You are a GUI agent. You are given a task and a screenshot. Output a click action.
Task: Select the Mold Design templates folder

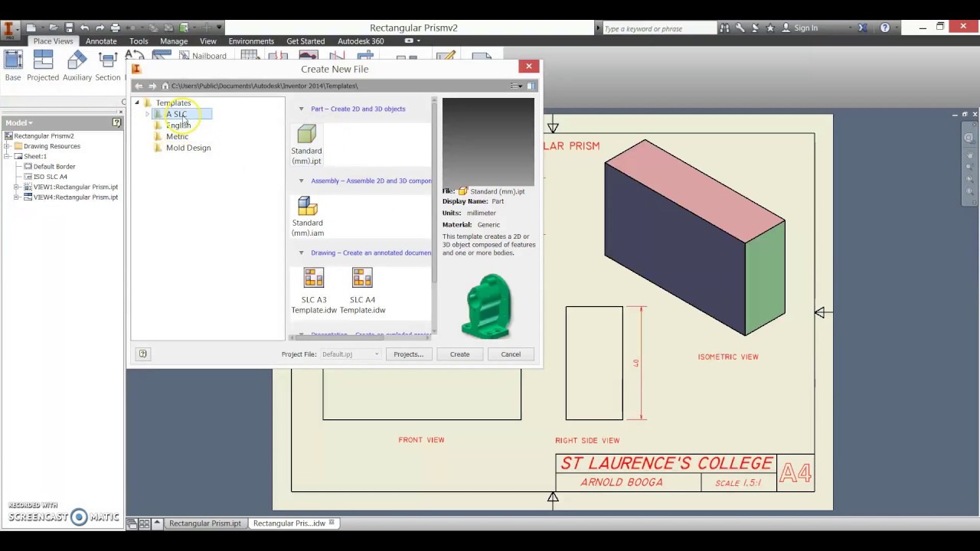tap(188, 148)
